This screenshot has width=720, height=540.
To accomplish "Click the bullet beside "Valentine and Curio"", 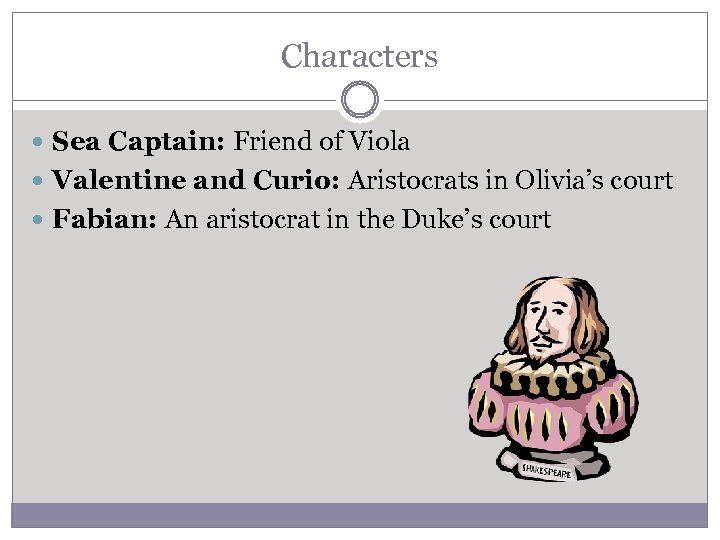I will (x=38, y=182).
